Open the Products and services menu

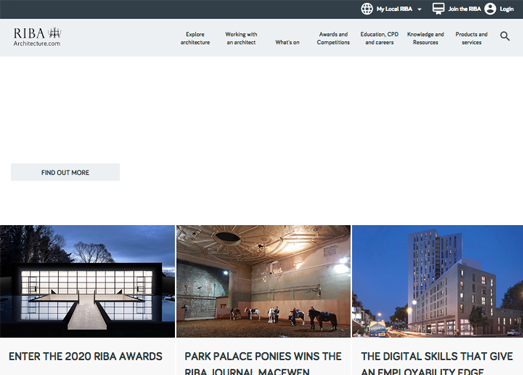tap(471, 38)
